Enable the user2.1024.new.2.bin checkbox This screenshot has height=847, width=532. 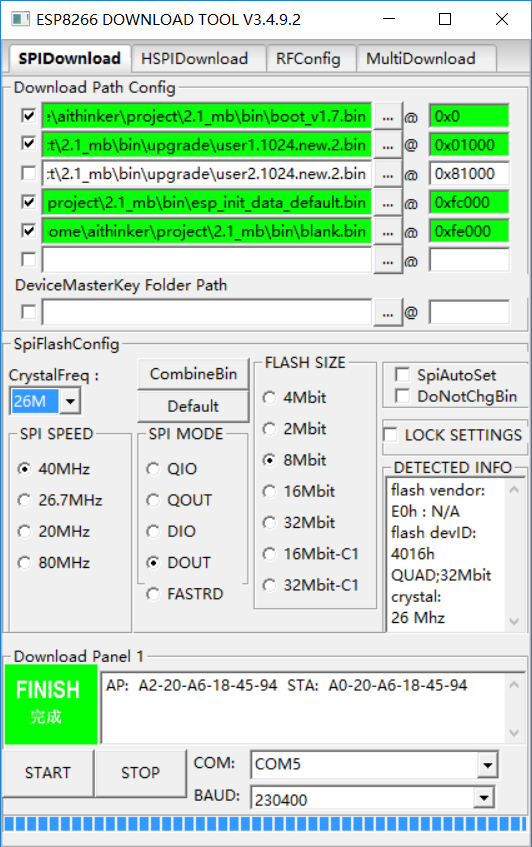pyautogui.click(x=28, y=173)
